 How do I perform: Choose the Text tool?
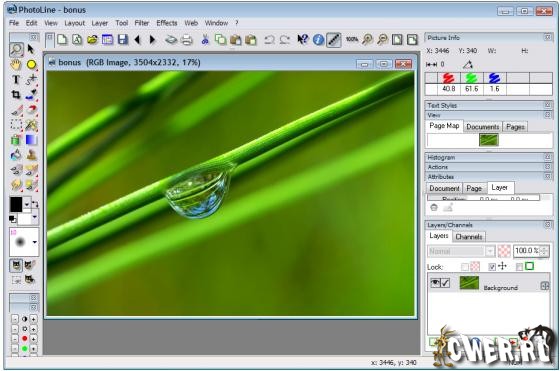16,79
